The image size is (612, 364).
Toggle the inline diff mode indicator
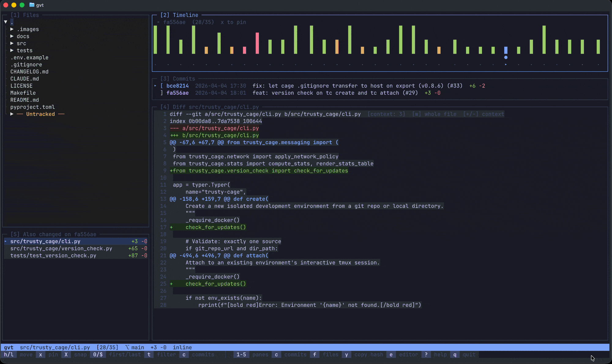[182, 347]
